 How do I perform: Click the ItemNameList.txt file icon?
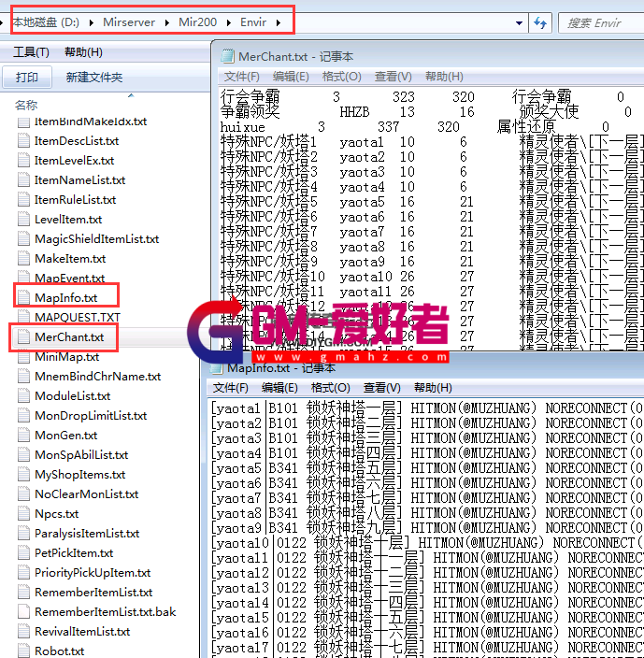point(24,180)
